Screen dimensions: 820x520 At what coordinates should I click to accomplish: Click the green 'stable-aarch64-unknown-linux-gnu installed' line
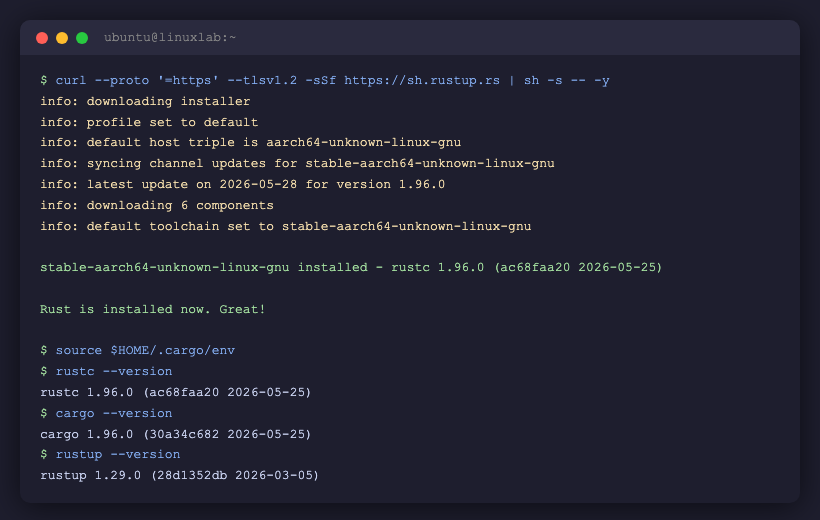(351, 267)
